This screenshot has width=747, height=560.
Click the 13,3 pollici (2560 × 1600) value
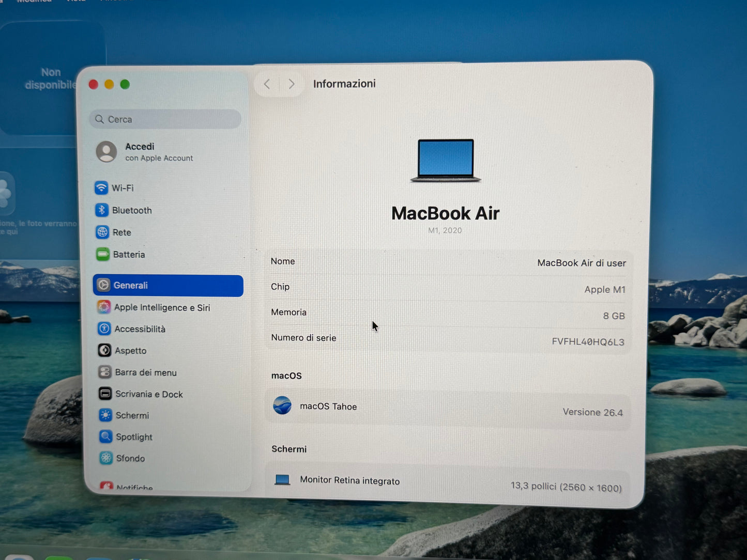click(566, 487)
